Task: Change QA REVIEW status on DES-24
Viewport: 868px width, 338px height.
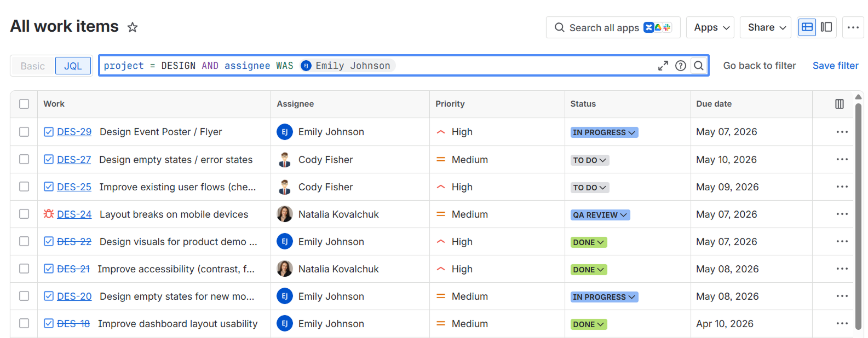Action: tap(600, 215)
